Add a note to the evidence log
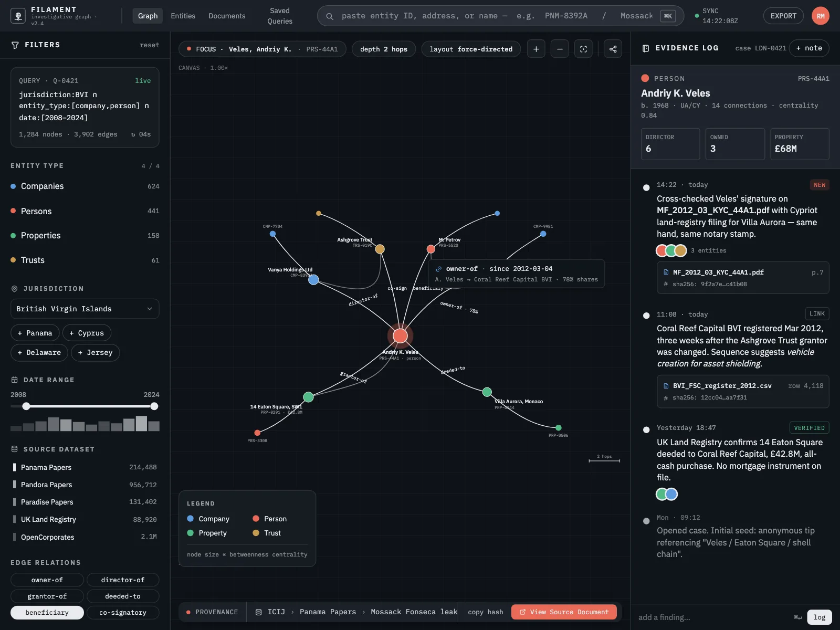The image size is (840, 630). point(809,48)
